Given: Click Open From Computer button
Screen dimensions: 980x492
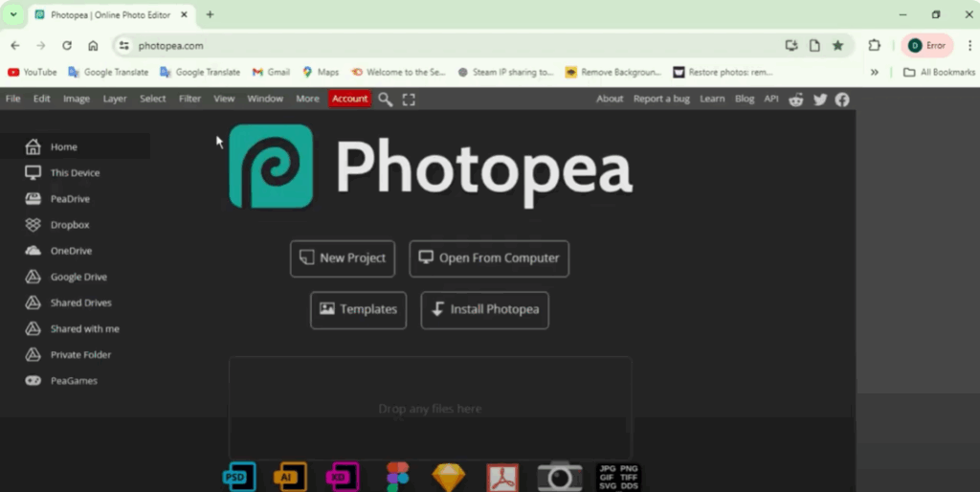Looking at the screenshot, I should (x=489, y=258).
